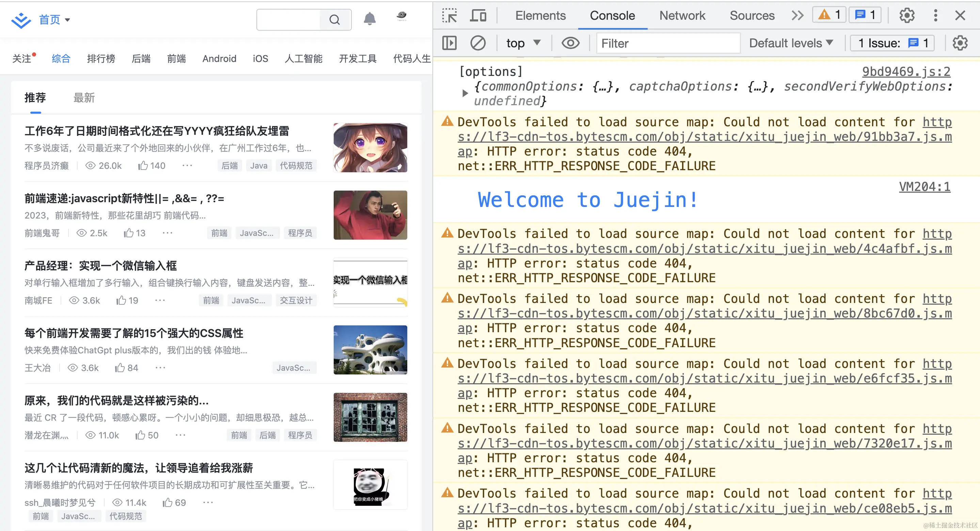980x531 pixels.
Task: Show more DevTools tabs chevron
Action: tap(797, 16)
